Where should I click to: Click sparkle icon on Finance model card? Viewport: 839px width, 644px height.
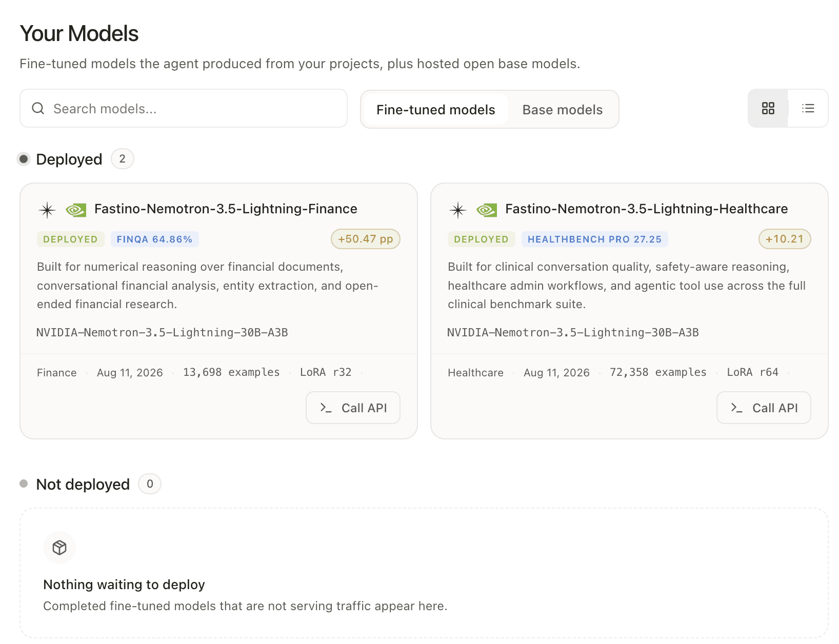[47, 210]
